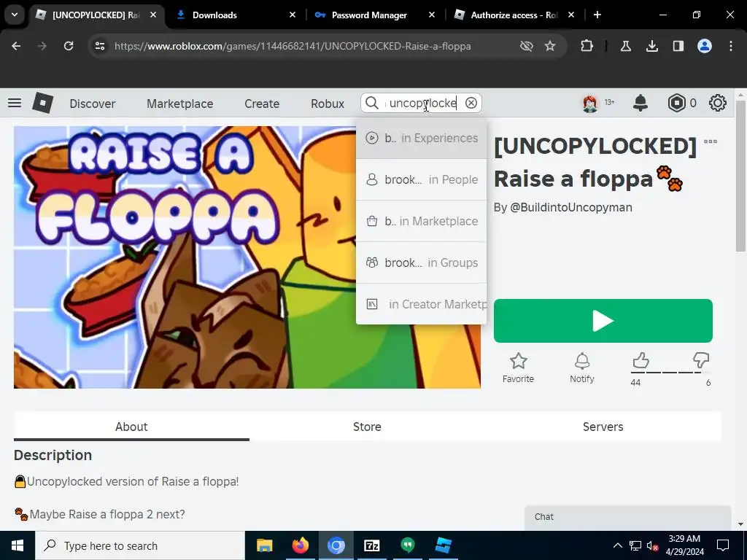Click the like/dislike vote ratio bar
747x560 pixels.
click(671, 373)
